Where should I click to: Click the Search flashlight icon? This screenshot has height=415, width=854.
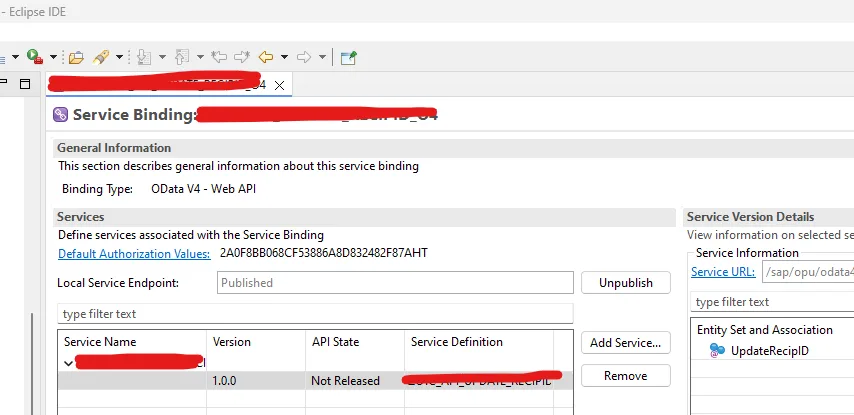pyautogui.click(x=101, y=57)
